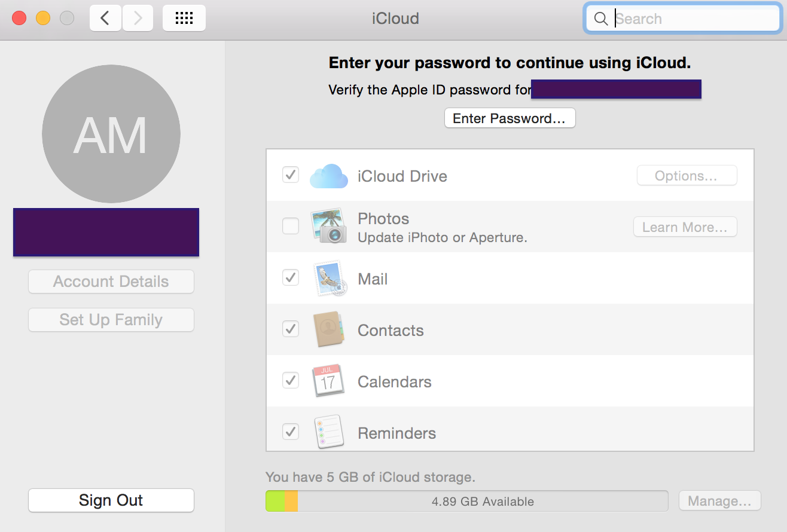Go back with the left arrow button

(106, 18)
